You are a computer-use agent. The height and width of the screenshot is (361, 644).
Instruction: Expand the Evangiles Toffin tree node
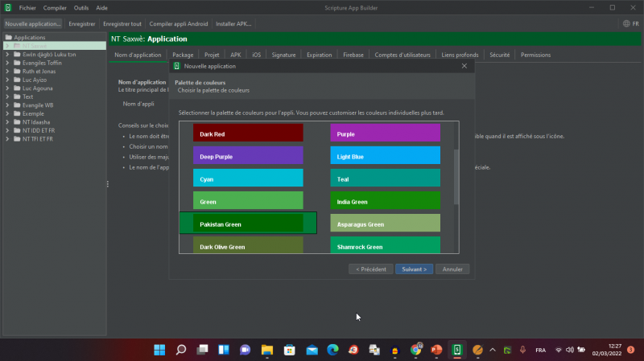7,63
